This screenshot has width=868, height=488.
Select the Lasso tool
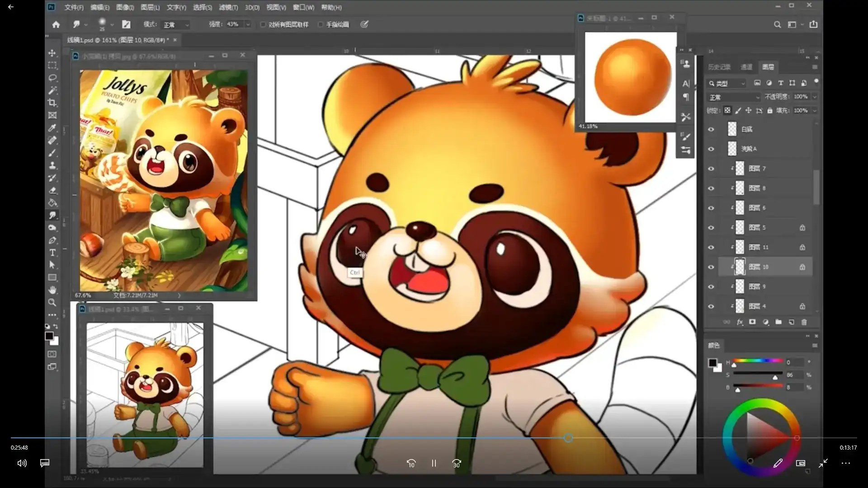[x=52, y=78]
